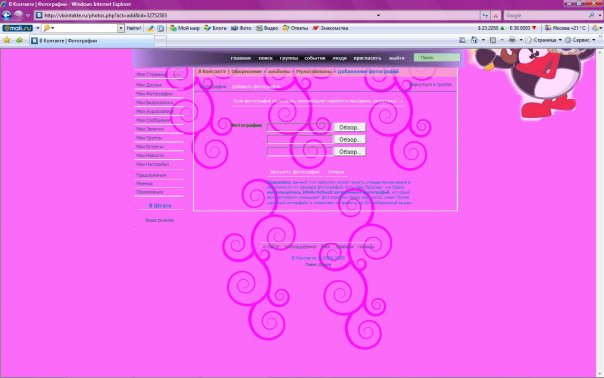This screenshot has height=378, width=604.
Task: Click the green Поиск search field
Action: click(x=437, y=57)
